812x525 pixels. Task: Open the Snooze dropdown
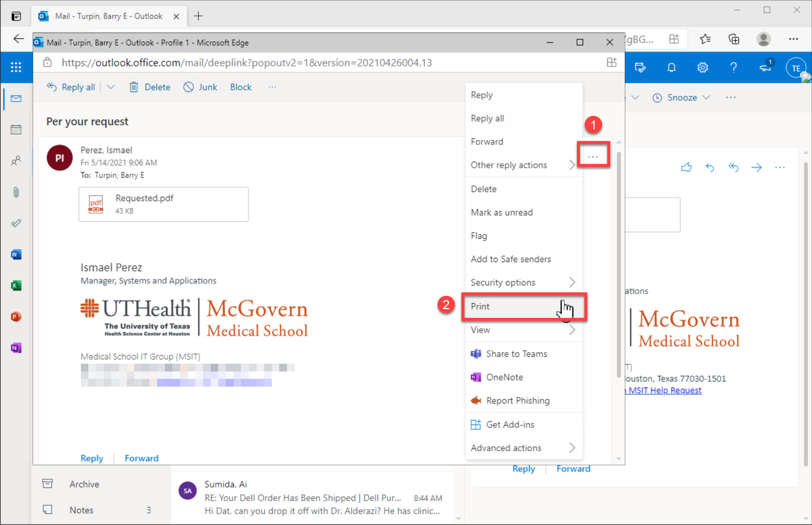pos(682,97)
